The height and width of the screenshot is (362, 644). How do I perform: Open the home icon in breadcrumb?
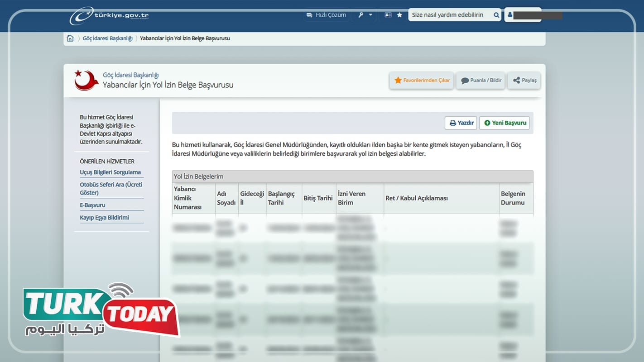pyautogui.click(x=70, y=38)
